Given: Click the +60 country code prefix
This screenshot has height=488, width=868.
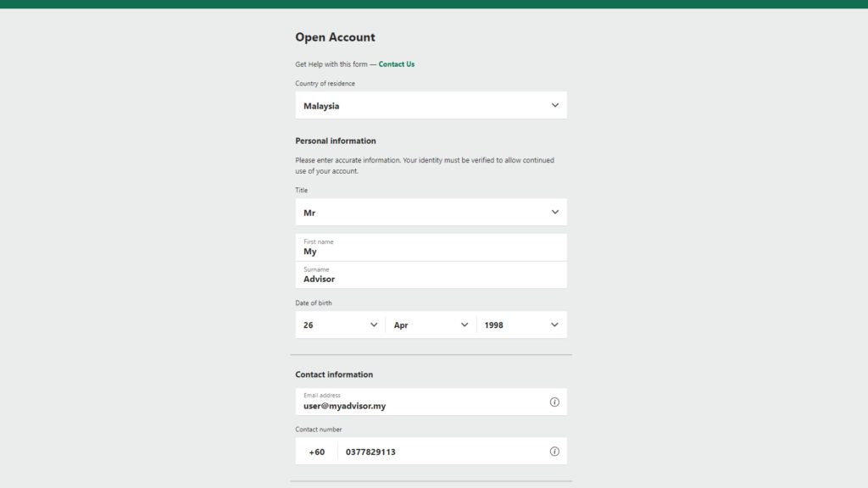Looking at the screenshot, I should tap(317, 452).
